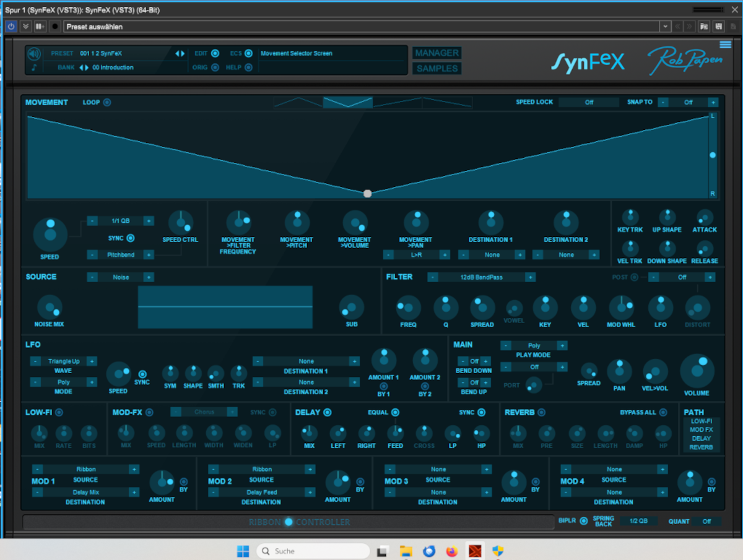
Task: Click the Movement>Pitch knob
Action: pos(297,223)
